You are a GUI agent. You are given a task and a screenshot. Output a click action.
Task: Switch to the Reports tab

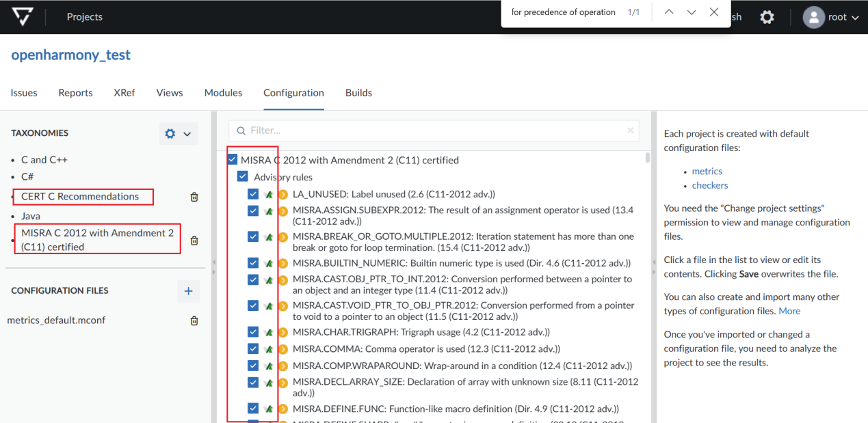pyautogui.click(x=75, y=93)
